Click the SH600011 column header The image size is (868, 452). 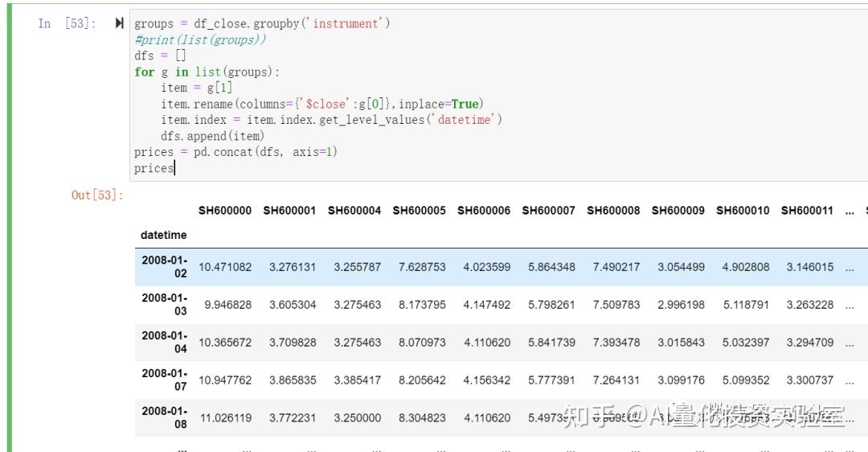click(807, 211)
